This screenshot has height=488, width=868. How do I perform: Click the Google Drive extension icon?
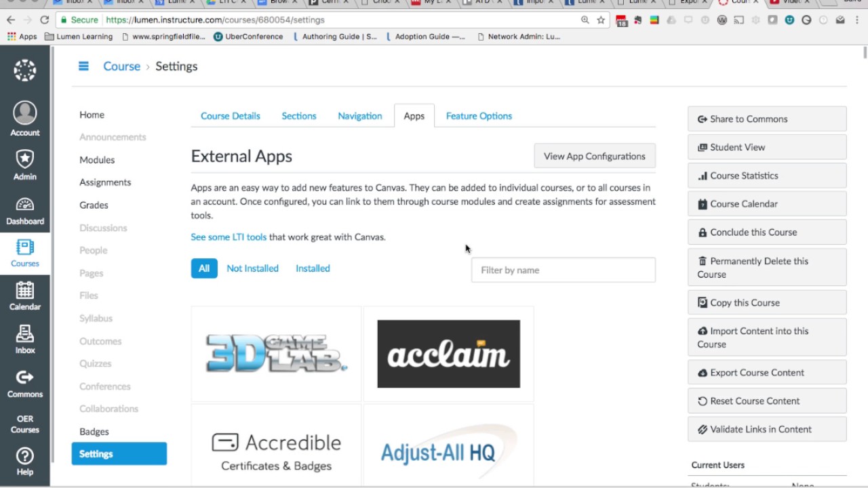pos(671,20)
